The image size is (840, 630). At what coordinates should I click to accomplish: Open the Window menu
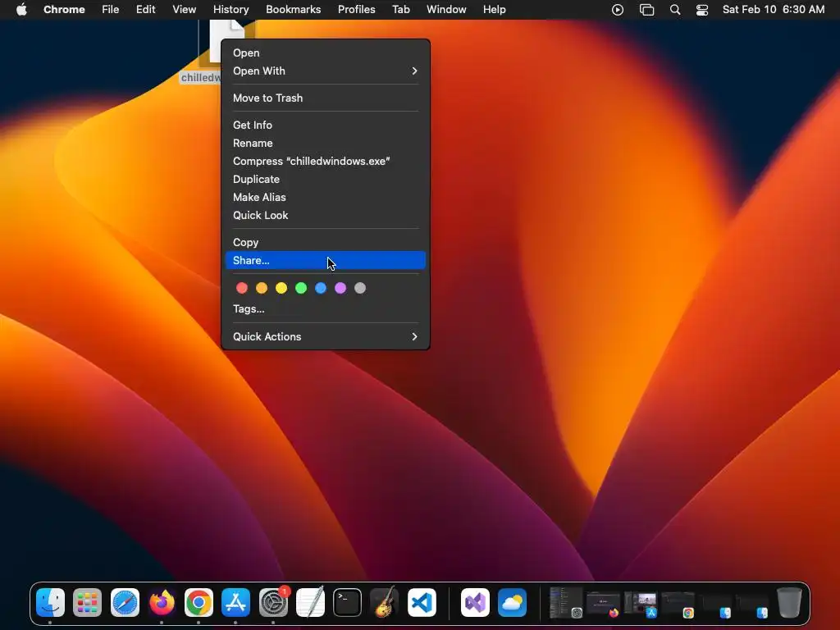446,10
